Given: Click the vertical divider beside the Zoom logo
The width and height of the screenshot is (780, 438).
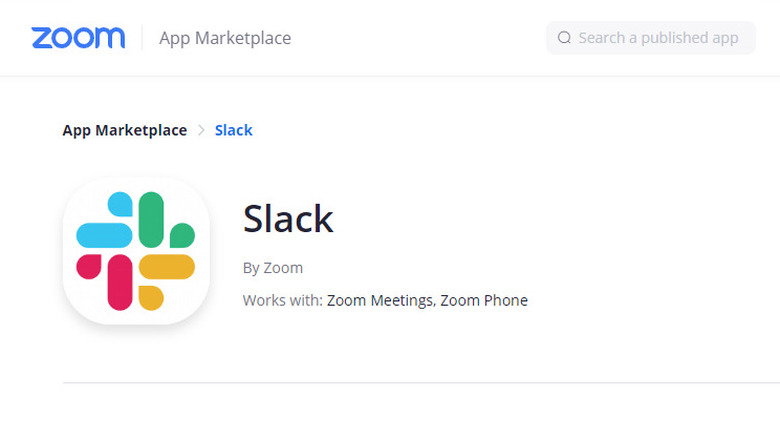Looking at the screenshot, I should [142, 38].
